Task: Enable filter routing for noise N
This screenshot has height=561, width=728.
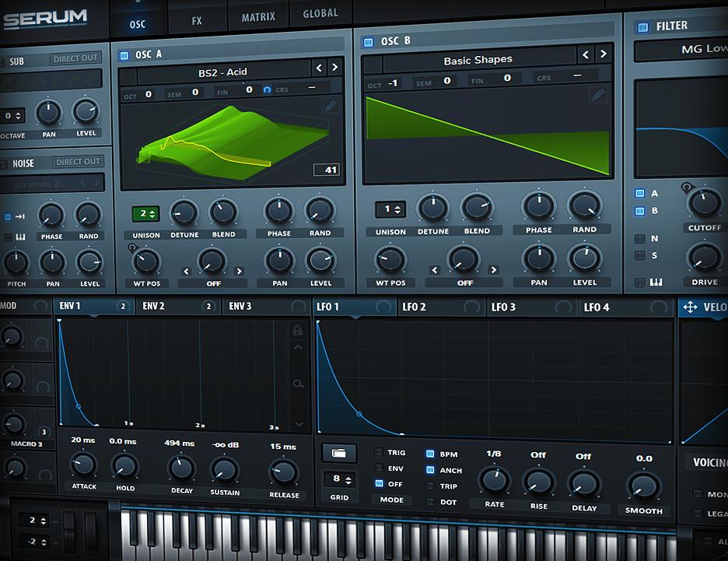Action: coord(640,239)
